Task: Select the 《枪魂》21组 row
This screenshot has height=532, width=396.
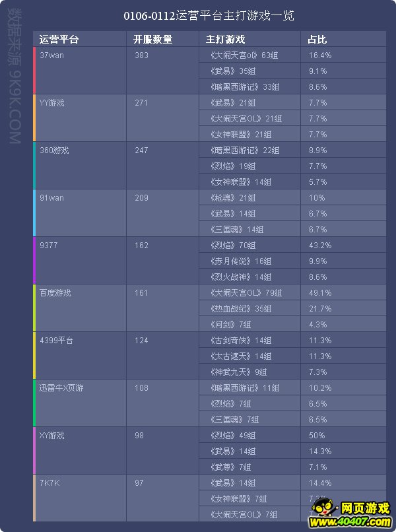Action: point(292,197)
